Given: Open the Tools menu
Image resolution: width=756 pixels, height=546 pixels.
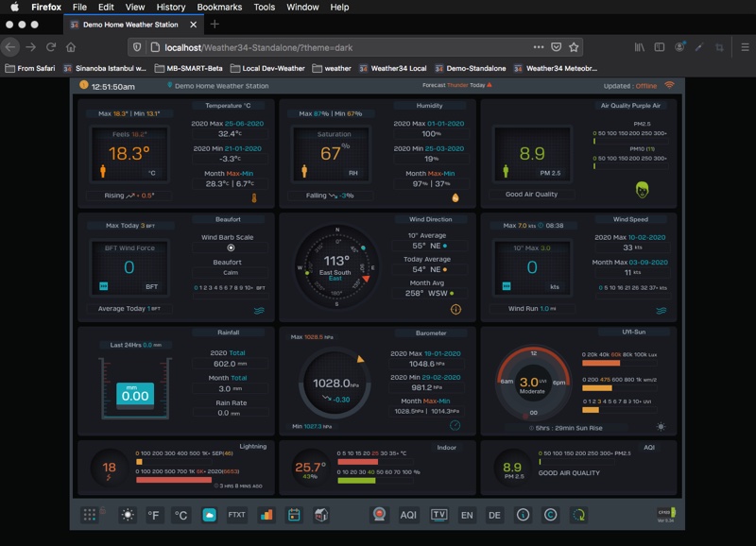Looking at the screenshot, I should pyautogui.click(x=265, y=8).
